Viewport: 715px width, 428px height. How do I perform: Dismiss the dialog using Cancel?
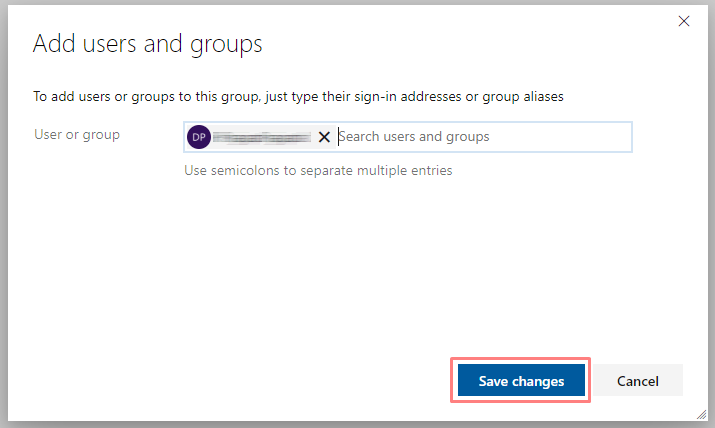pos(637,381)
